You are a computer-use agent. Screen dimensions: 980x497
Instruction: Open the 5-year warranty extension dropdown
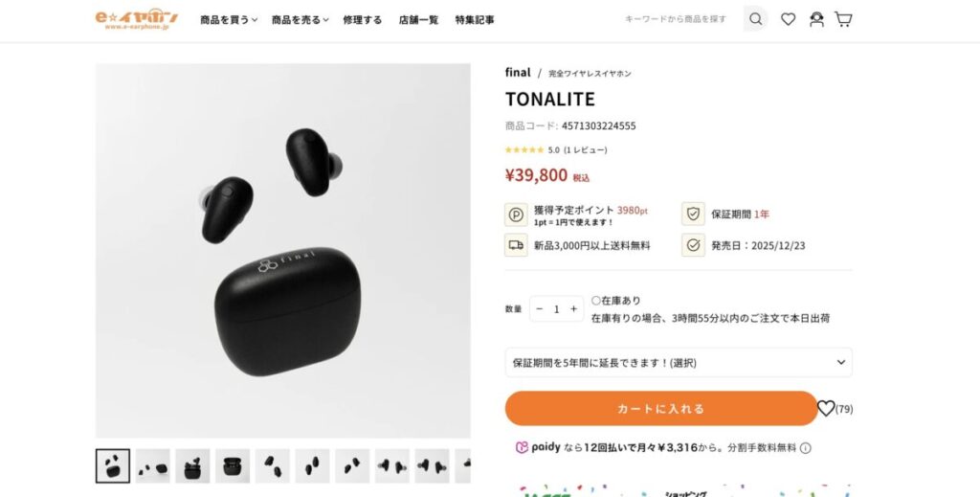679,363
